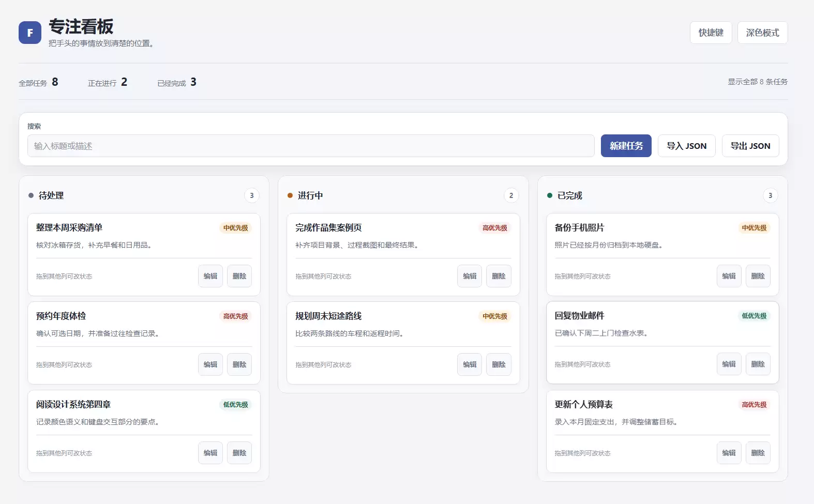This screenshot has height=504, width=814.
Task: Click the 全部任务 8 statistic
Action: pos(38,82)
